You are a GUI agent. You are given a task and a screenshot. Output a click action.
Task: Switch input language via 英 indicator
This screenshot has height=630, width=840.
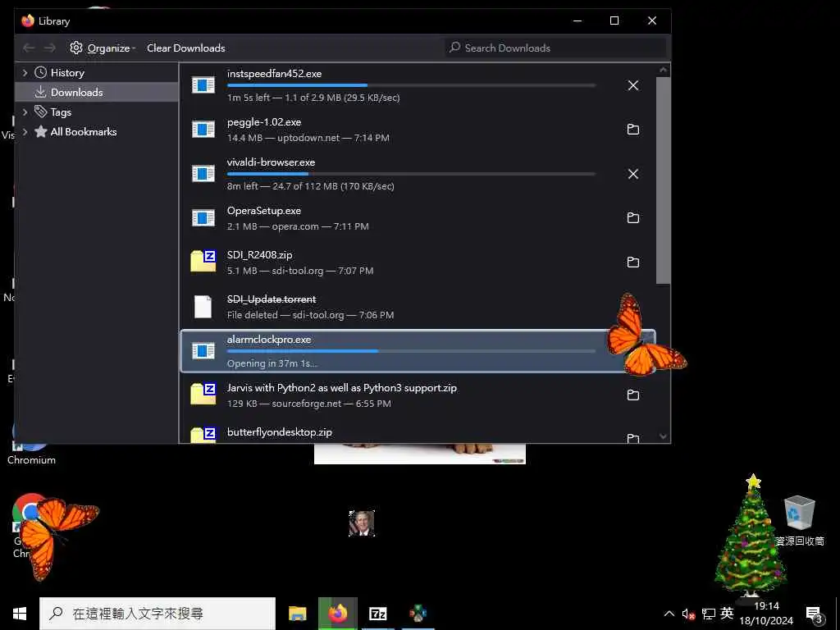(x=727, y=614)
